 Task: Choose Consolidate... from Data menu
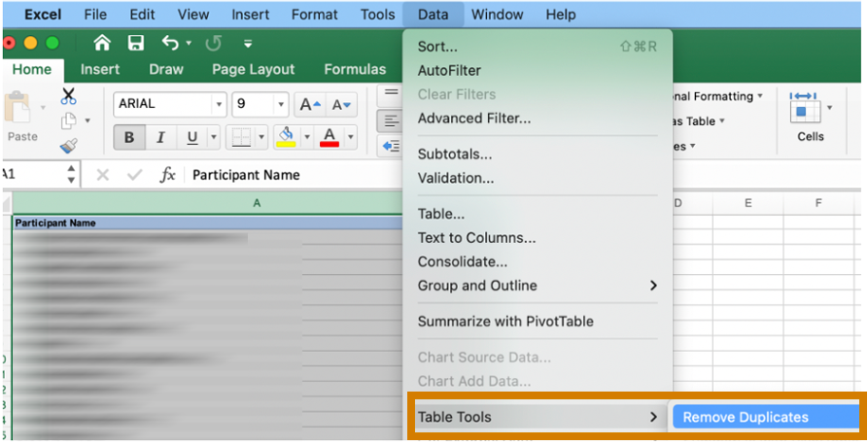(538, 261)
